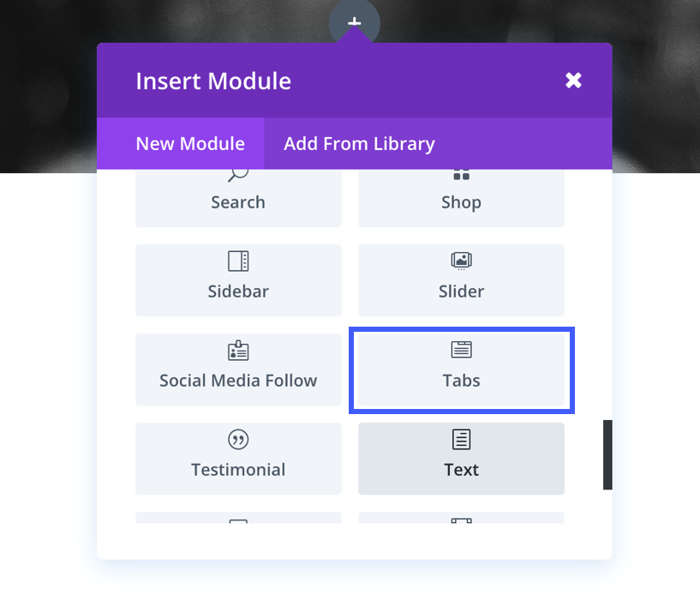
Task: Click the Social Media Follow badge icon
Action: pos(238,351)
